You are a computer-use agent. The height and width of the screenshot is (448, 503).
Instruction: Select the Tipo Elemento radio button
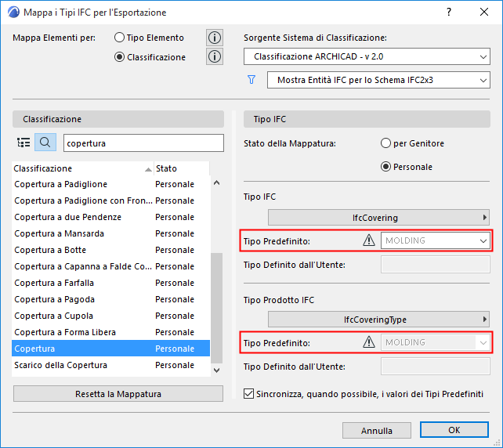point(120,38)
